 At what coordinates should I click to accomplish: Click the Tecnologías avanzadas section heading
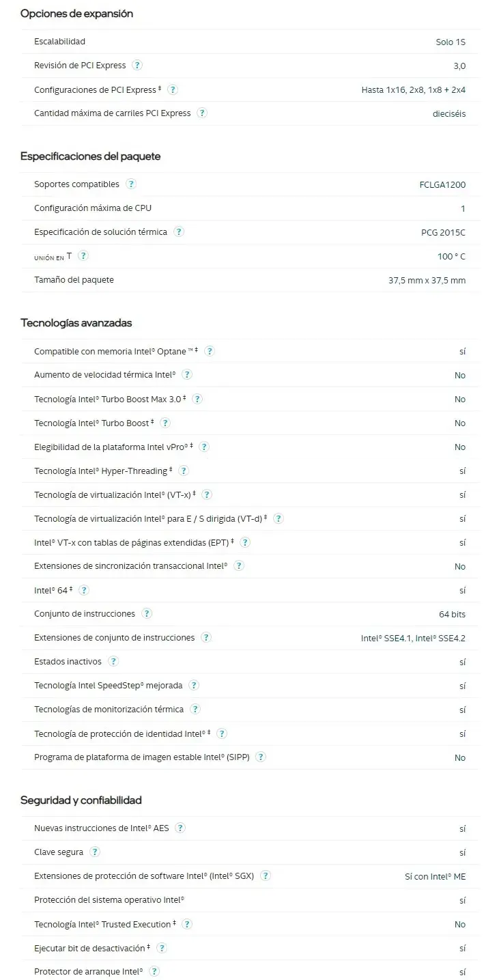(x=76, y=322)
